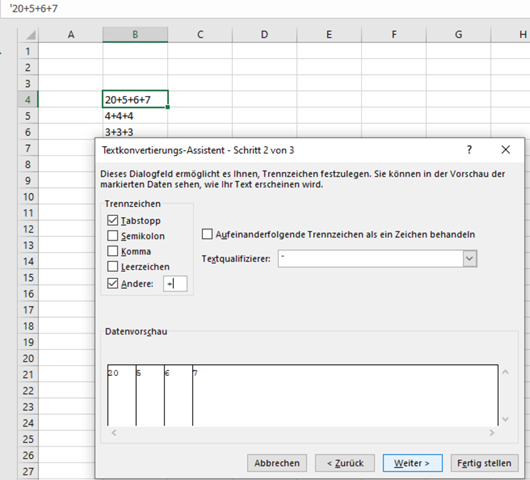Select row 12 header
Screen dimensions: 530x480
[28, 229]
